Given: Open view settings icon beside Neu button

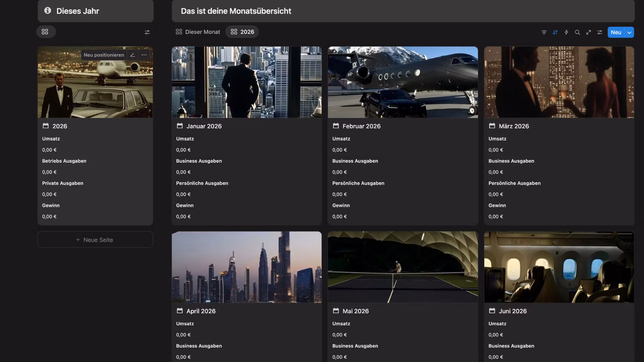Looking at the screenshot, I should (599, 32).
